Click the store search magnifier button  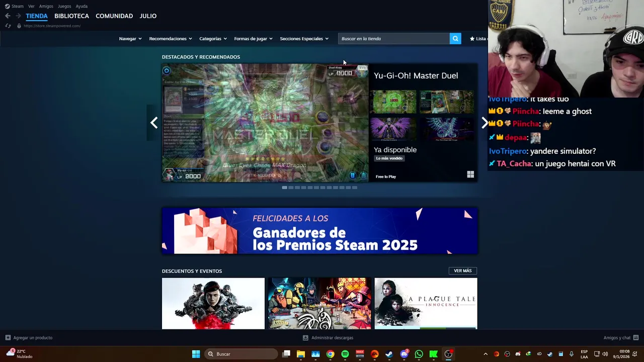pyautogui.click(x=455, y=39)
